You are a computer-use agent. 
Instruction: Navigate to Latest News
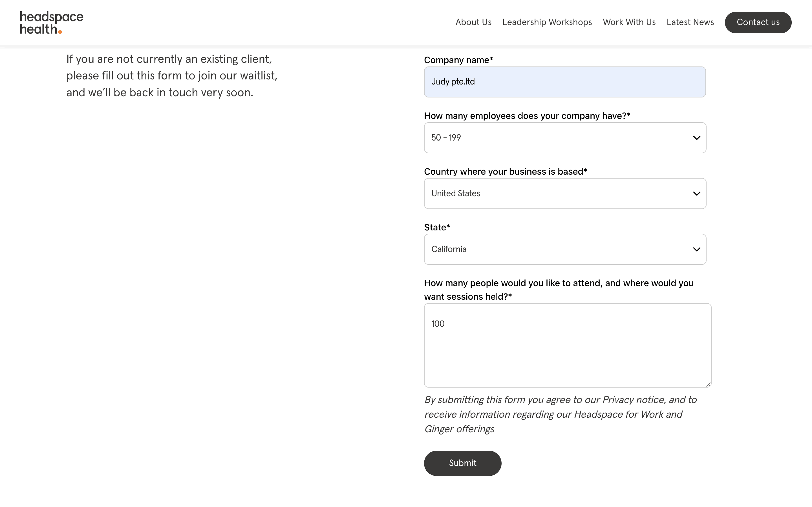tap(690, 22)
